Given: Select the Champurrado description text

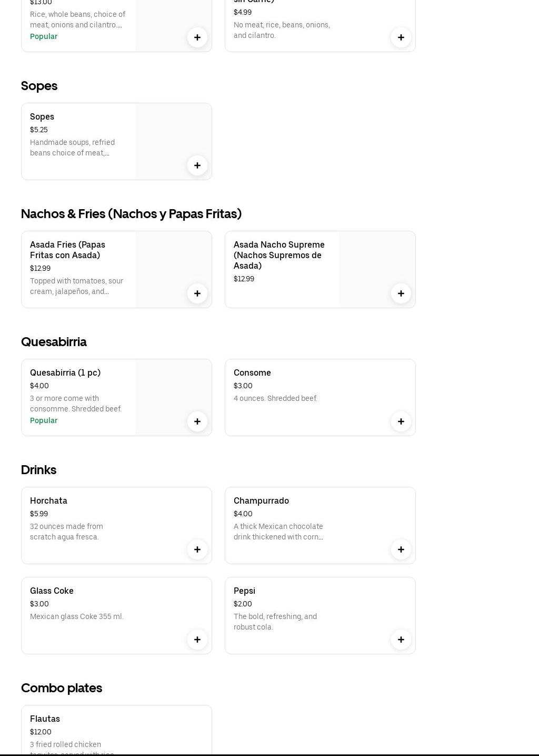Looking at the screenshot, I should point(278,532).
